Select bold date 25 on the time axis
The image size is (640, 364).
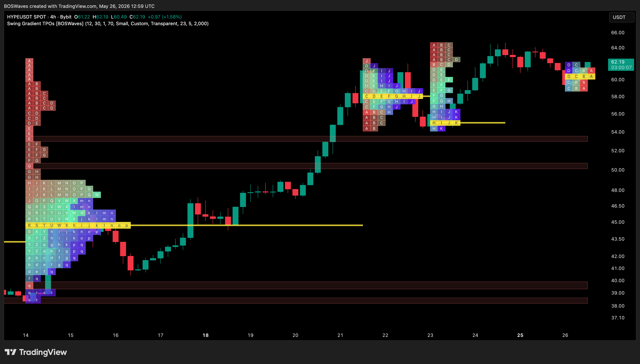(x=520, y=335)
